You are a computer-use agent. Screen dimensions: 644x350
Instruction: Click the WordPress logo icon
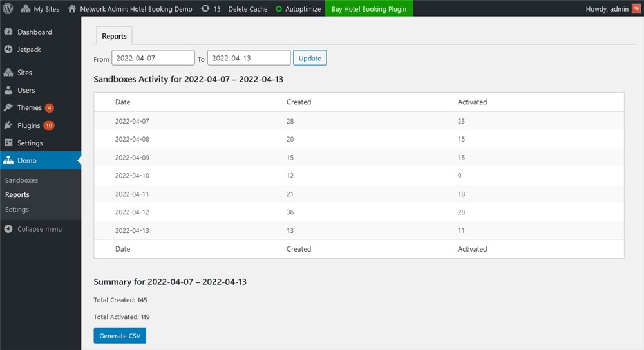pyautogui.click(x=8, y=8)
